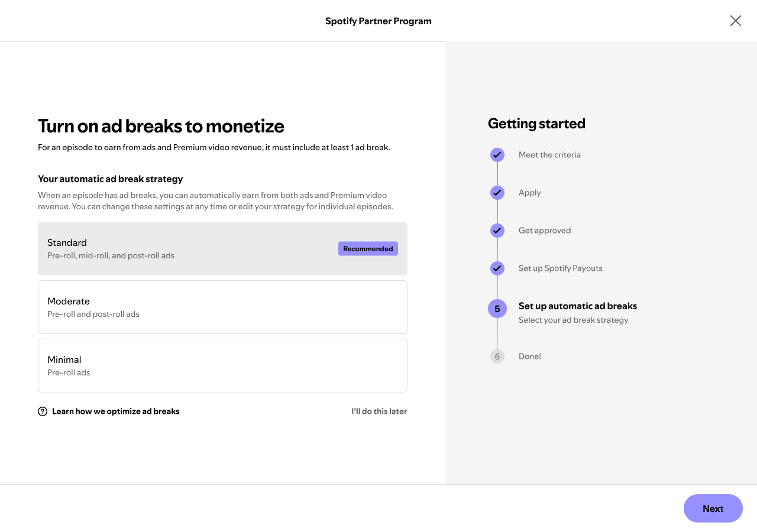Viewport: 757px width, 532px height.
Task: Click the checkmark beside Meet the criteria
Action: (x=497, y=155)
